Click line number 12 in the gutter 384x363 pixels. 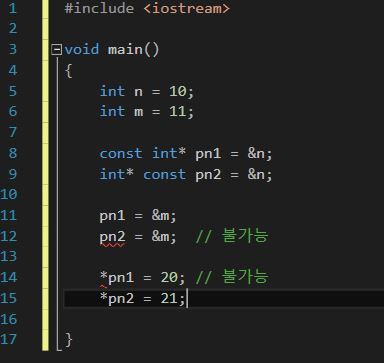pos(9,236)
